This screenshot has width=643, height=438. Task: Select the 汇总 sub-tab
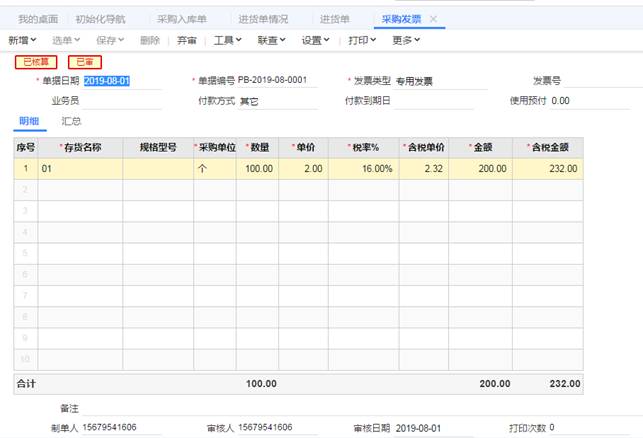[71, 121]
